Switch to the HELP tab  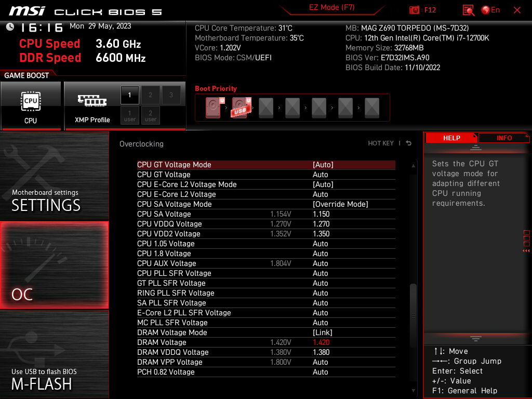point(451,138)
